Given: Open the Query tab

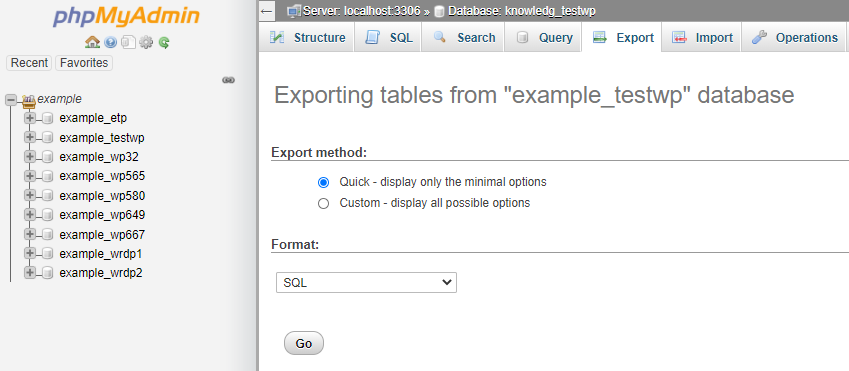Looking at the screenshot, I should tap(543, 37).
